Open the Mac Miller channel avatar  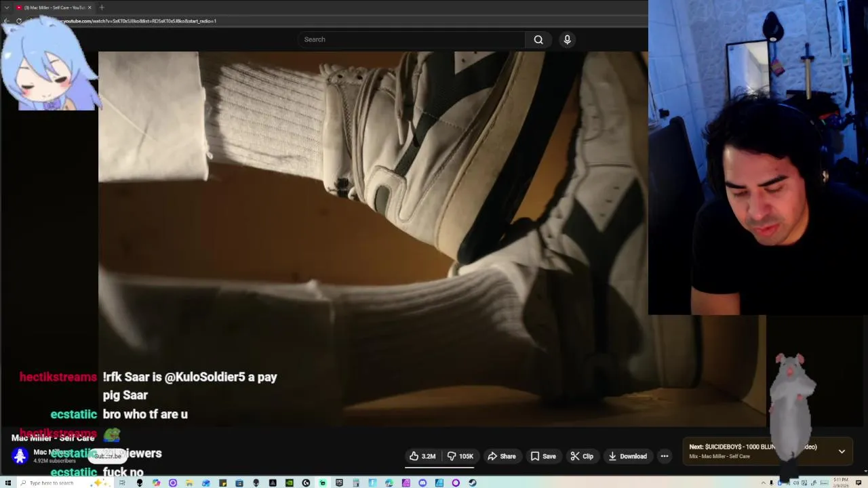tap(20, 456)
